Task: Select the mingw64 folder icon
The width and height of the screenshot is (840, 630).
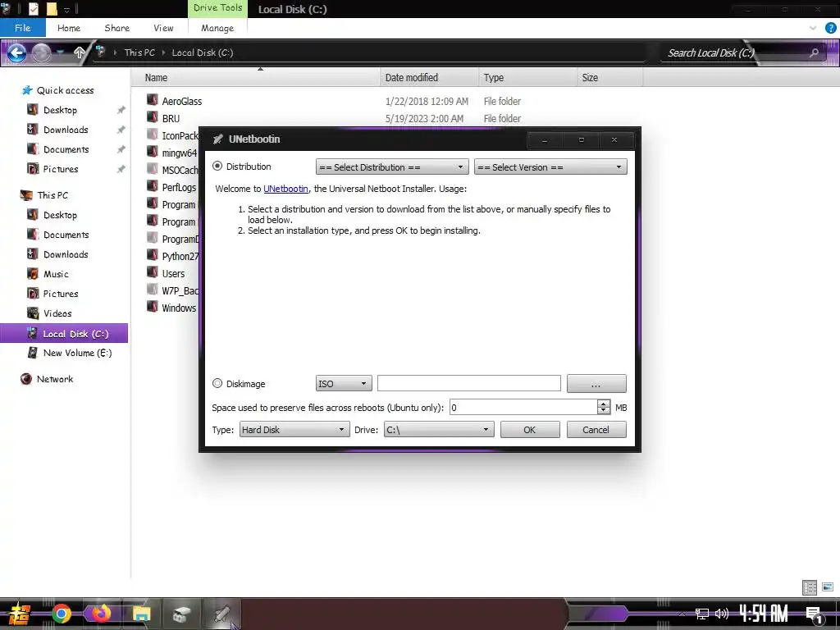Action: (x=153, y=152)
